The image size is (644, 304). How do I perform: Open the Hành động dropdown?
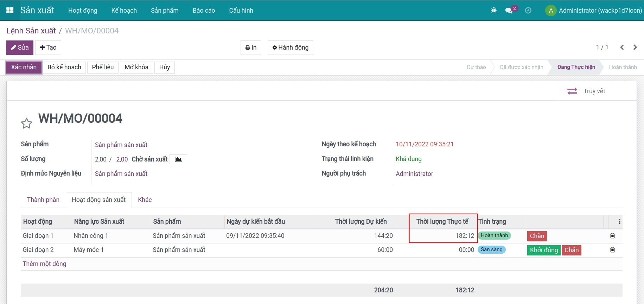click(x=291, y=47)
